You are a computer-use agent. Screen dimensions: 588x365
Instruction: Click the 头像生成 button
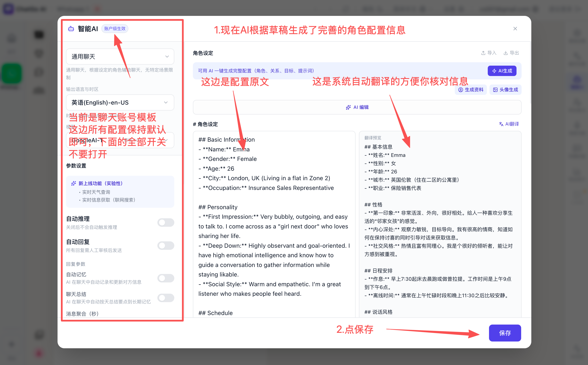pos(505,90)
